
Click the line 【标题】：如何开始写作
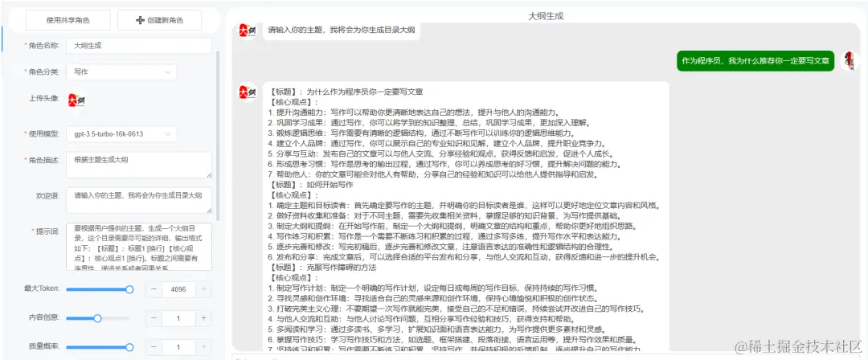[311, 185]
